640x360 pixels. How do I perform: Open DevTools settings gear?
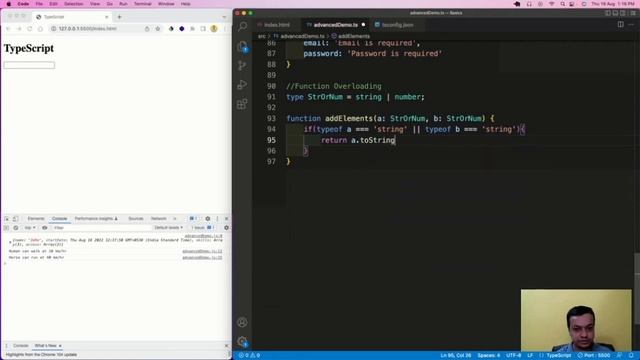(x=208, y=219)
